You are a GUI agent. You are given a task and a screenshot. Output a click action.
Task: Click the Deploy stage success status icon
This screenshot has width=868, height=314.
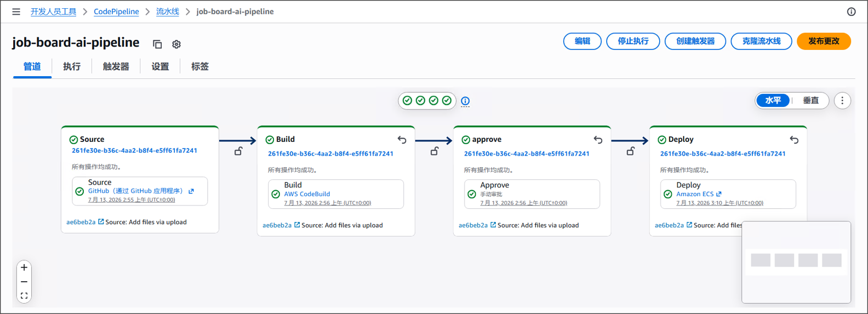pyautogui.click(x=662, y=140)
